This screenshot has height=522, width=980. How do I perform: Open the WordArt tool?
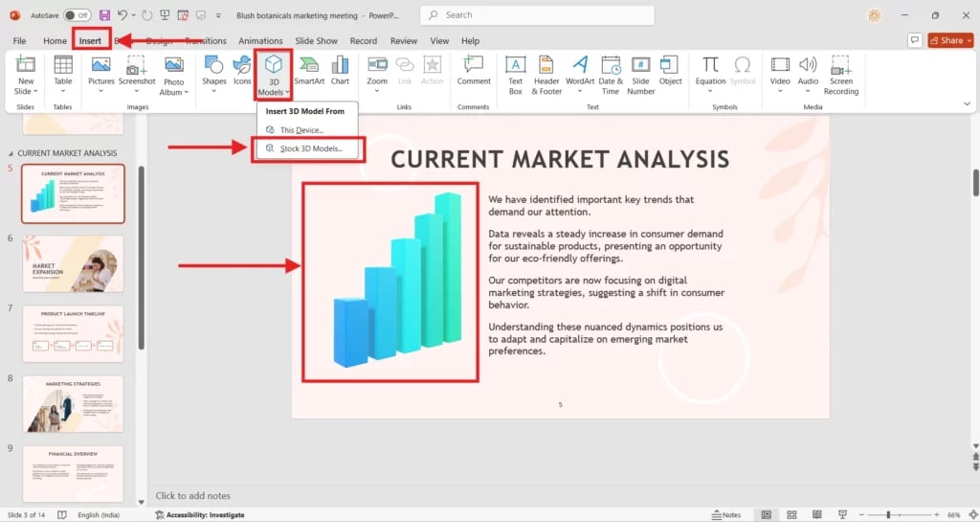(x=579, y=70)
